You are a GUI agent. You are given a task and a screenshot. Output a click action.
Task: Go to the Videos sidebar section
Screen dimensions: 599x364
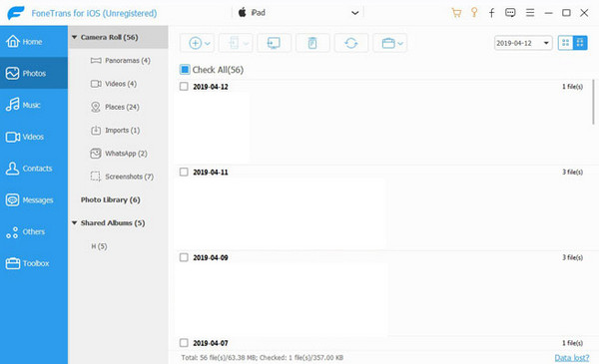coord(34,137)
